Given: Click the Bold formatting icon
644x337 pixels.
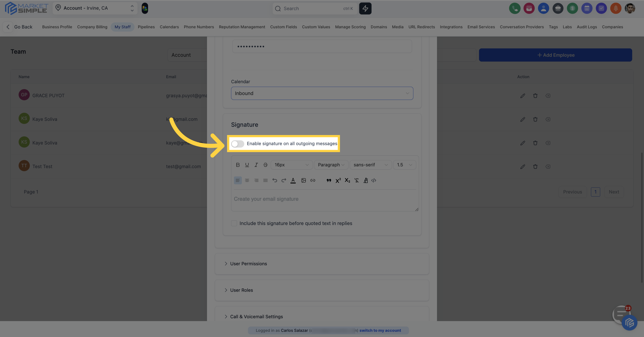Looking at the screenshot, I should point(238,165).
